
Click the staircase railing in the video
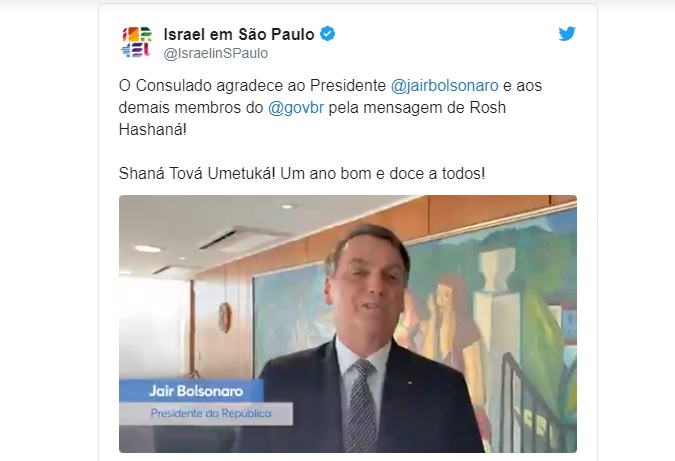click(536, 402)
